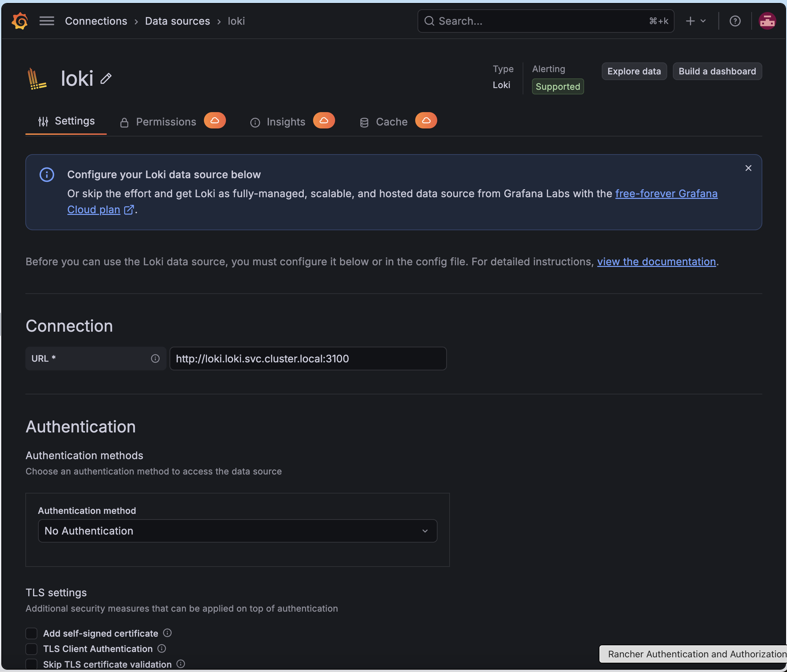Viewport: 787px width, 672px height.
Task: Click the cloud badge next to Insights
Action: (324, 121)
